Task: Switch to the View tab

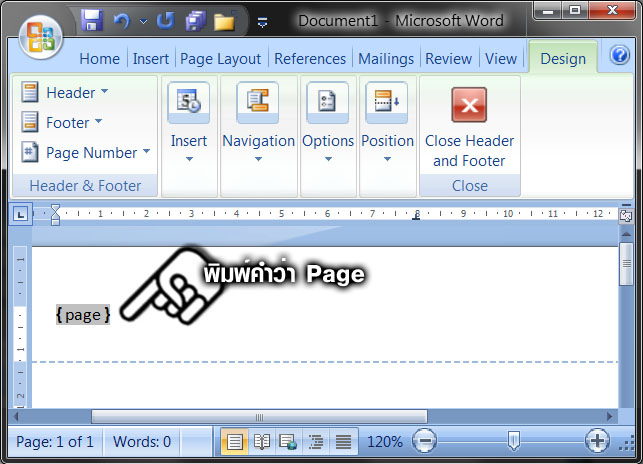Action: point(501,59)
